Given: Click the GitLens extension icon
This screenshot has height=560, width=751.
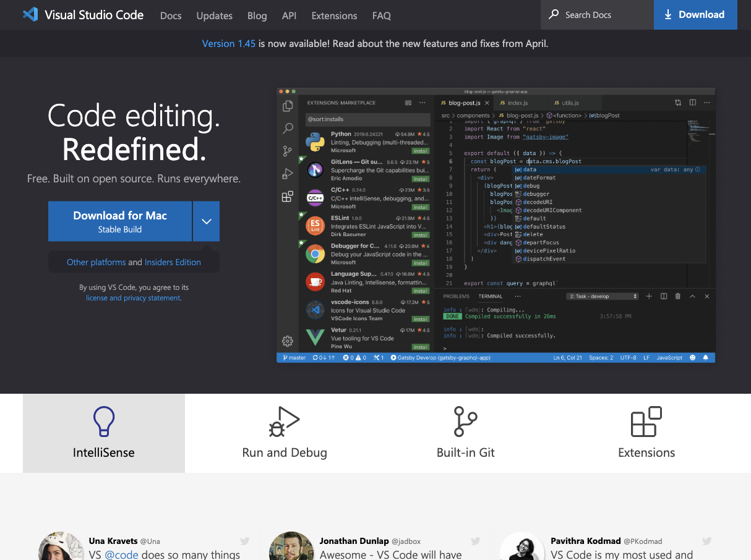Looking at the screenshot, I should 315,169.
